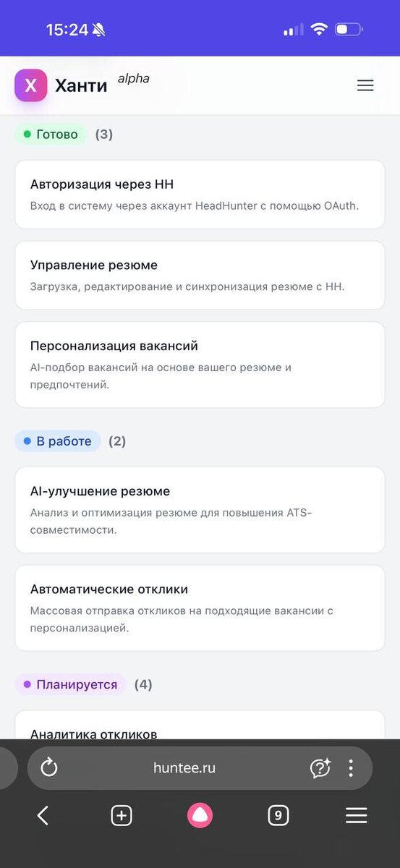Select the Планируется status badge

pyautogui.click(x=70, y=684)
